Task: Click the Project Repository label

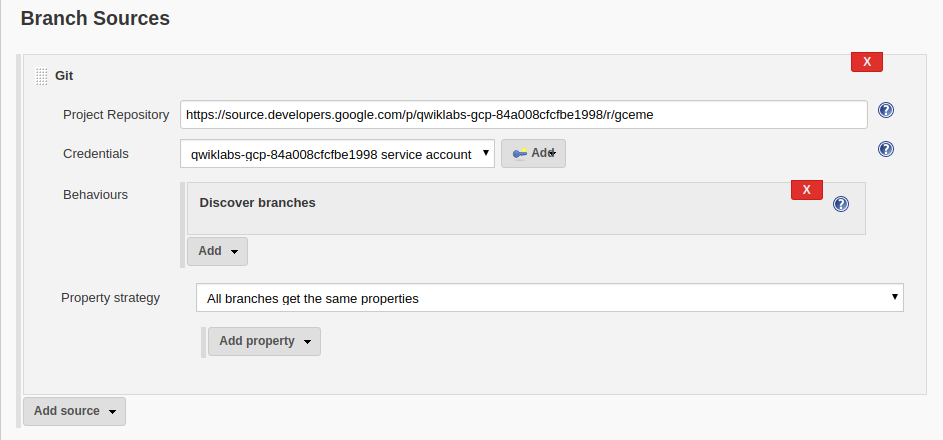Action: click(x=116, y=114)
